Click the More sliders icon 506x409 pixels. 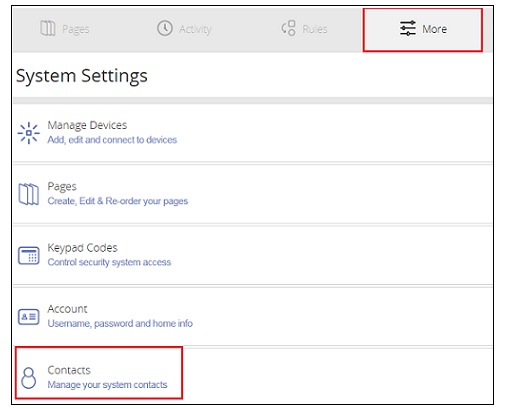click(x=408, y=28)
